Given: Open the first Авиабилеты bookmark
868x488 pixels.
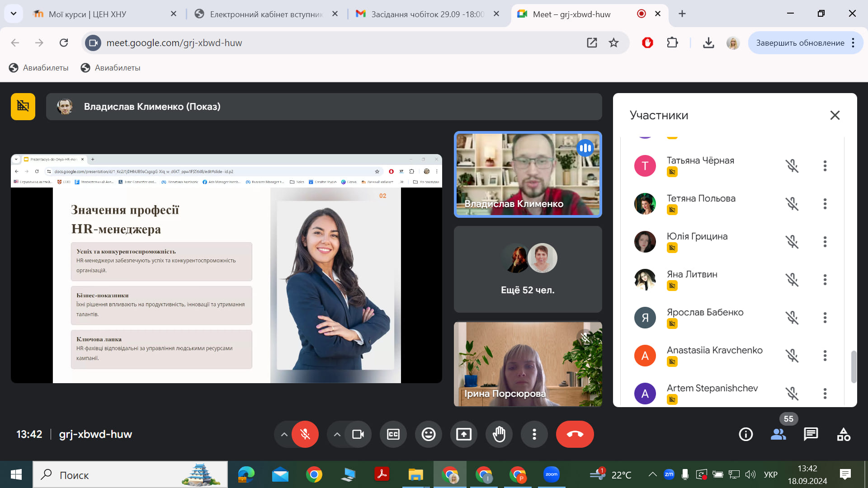Looking at the screenshot, I should 39,68.
